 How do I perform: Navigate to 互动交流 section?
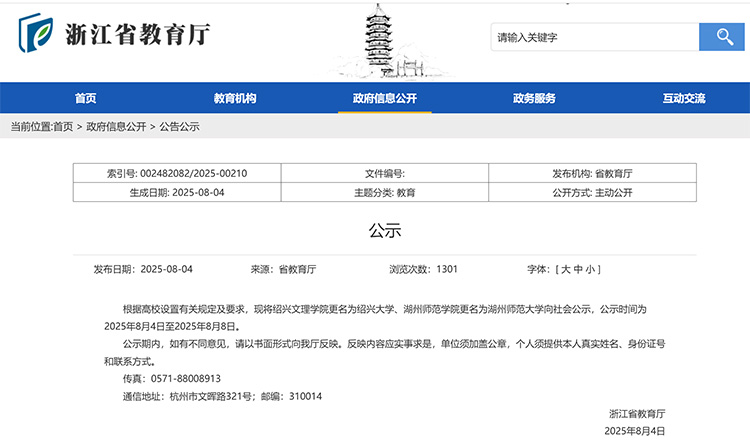(684, 98)
